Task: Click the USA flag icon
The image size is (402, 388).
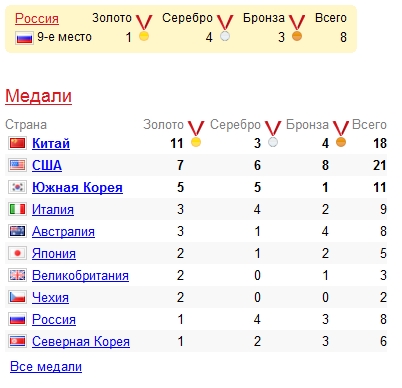Action: [x=17, y=165]
